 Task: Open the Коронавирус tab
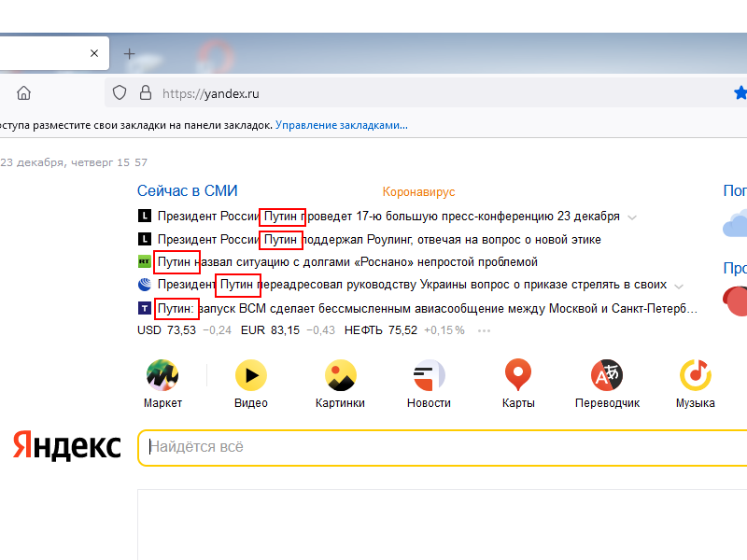[x=418, y=192]
